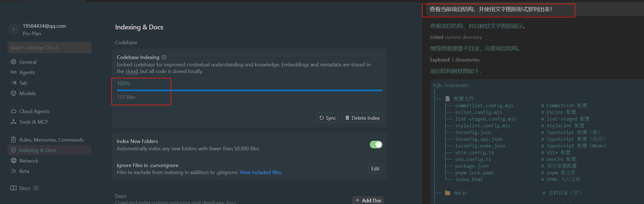Click the Docs external link icon
Screen dimensions: 644x204
36,188
